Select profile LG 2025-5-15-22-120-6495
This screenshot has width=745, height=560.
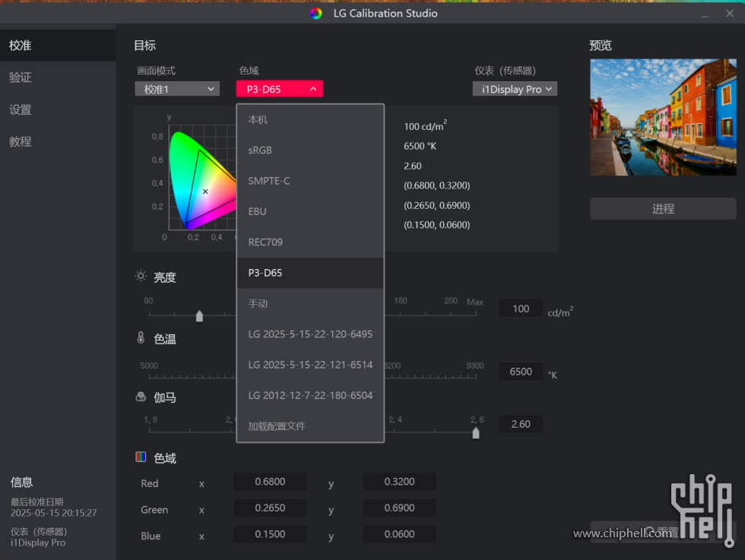click(310, 334)
